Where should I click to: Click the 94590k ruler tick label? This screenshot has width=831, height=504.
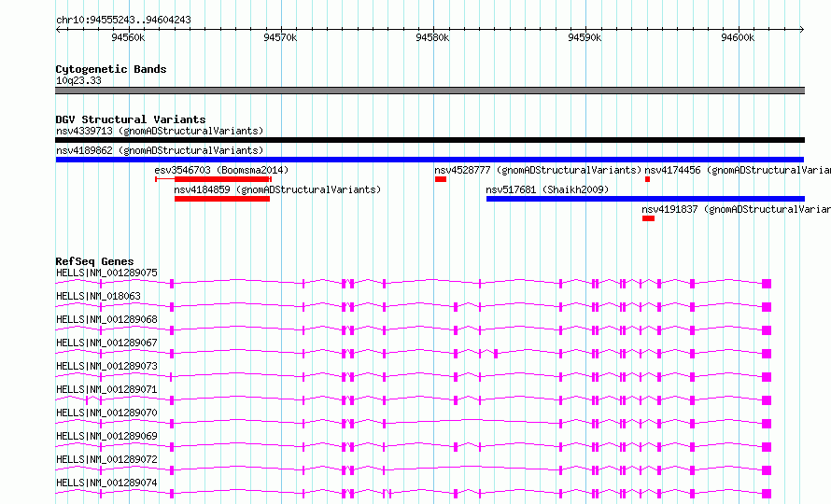(x=585, y=37)
